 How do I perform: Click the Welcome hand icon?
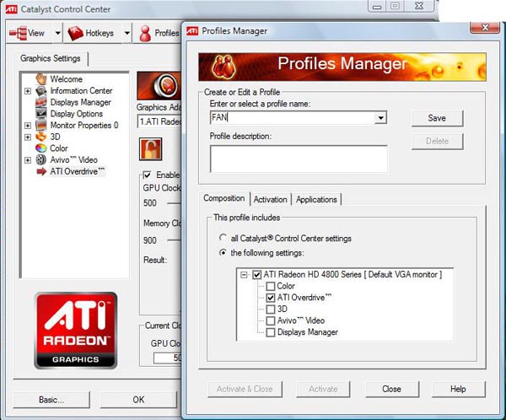tap(41, 79)
